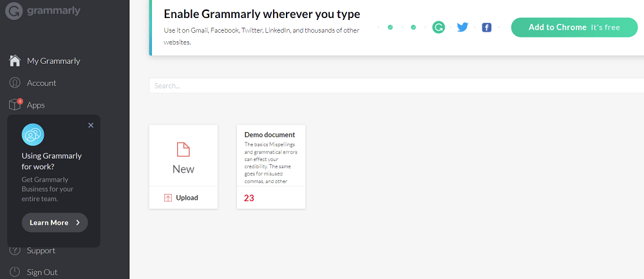Image resolution: width=644 pixels, height=279 pixels.
Task: Open the Demo document card
Action: pos(271,167)
